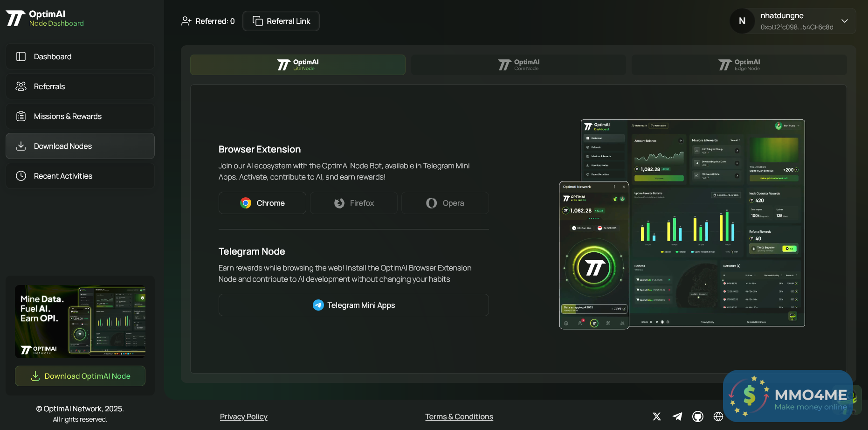
Task: Click the OptimAI logo in the sidebar header
Action: (45, 18)
